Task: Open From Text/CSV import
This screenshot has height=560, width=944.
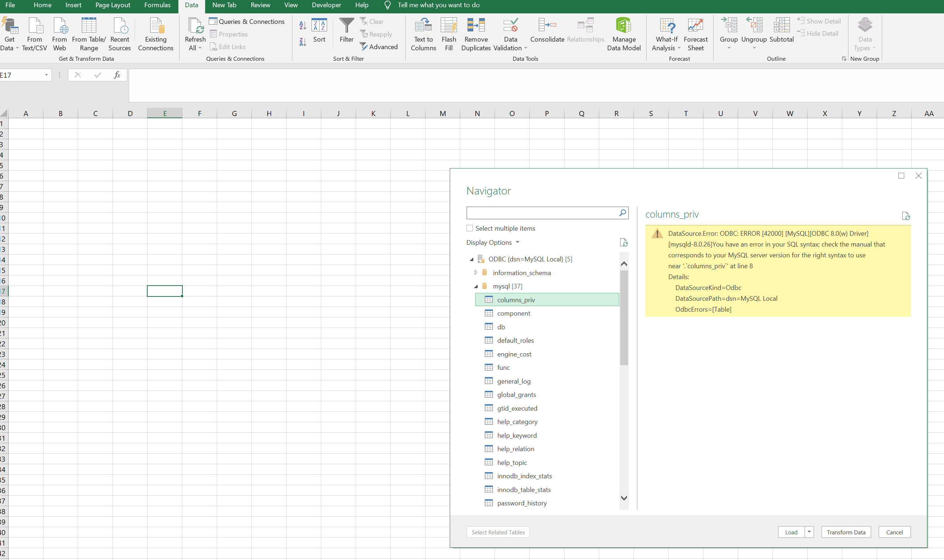Action: click(x=34, y=34)
